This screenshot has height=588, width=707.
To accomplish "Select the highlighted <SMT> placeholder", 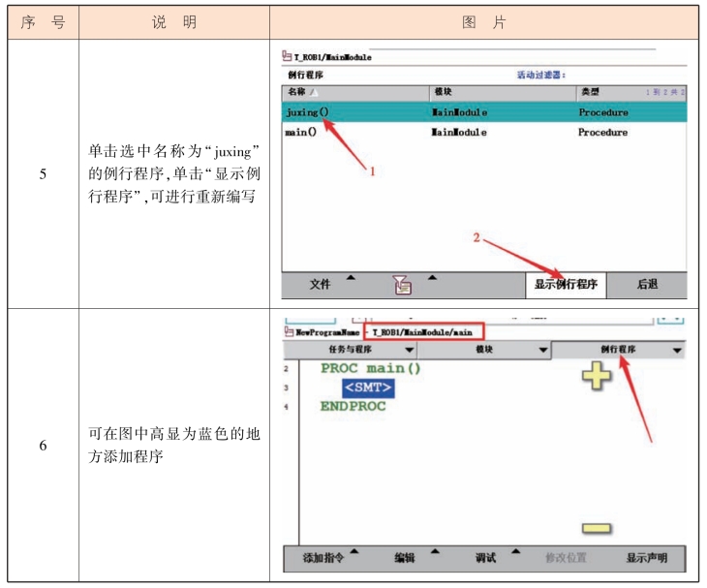I will click(368, 387).
